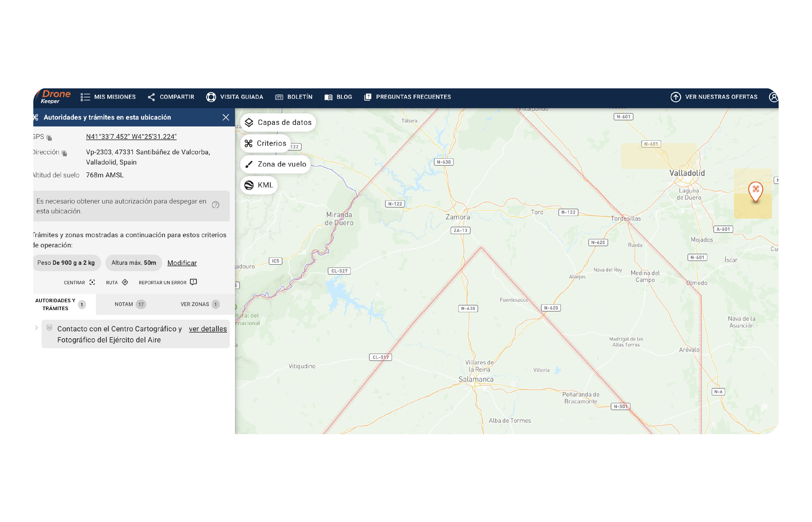The image size is (812, 522).
Task: Open Mis Misiones menu
Action: click(108, 97)
